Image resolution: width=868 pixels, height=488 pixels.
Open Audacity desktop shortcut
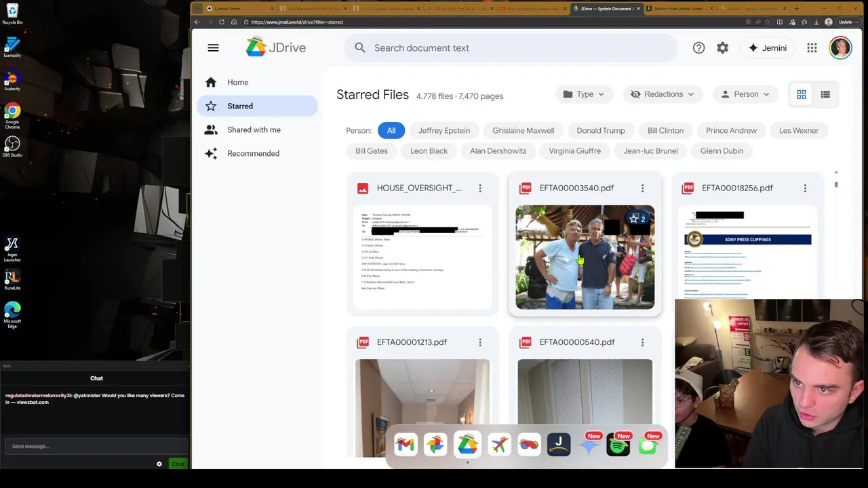pos(12,80)
